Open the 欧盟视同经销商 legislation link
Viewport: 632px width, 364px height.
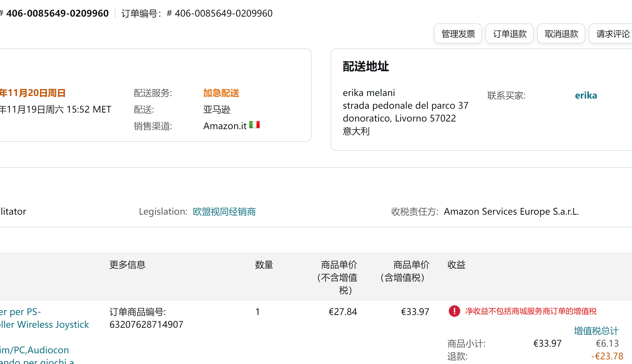click(224, 212)
